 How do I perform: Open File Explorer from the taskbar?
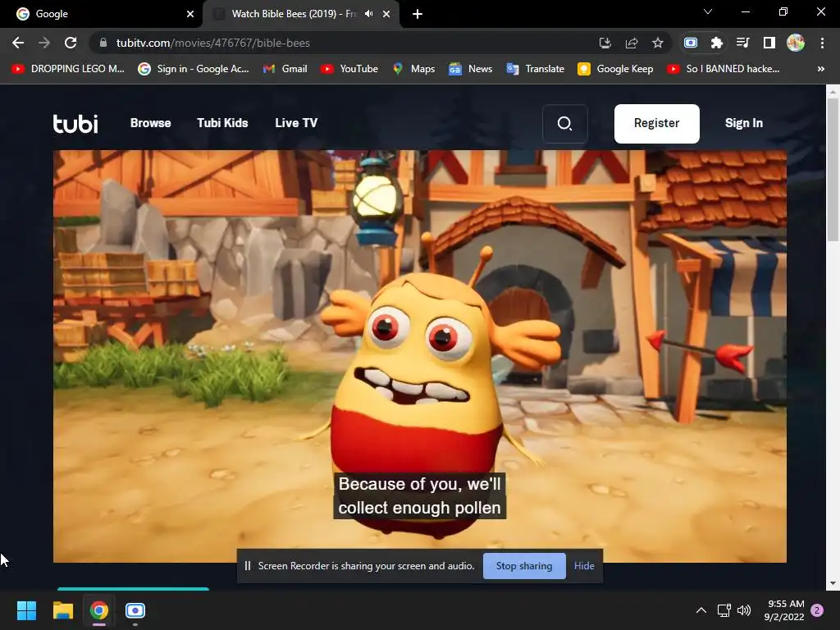(62, 610)
